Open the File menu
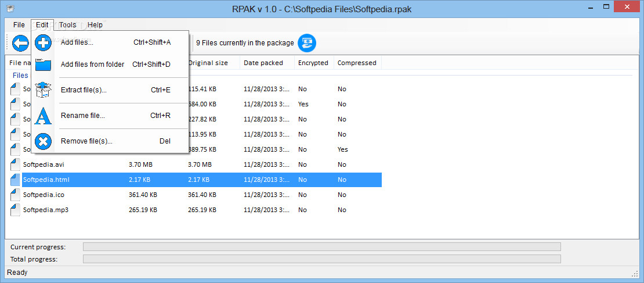Viewport: 644px width, 283px height. click(x=19, y=24)
